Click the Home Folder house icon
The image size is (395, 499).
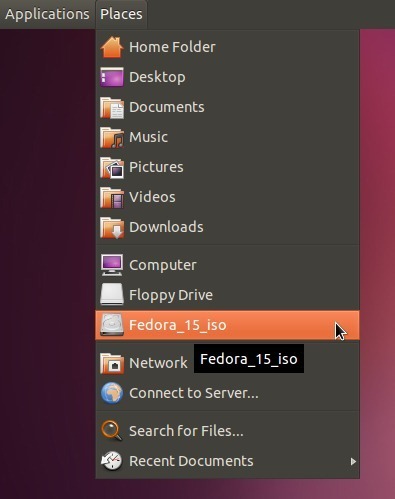(x=112, y=47)
